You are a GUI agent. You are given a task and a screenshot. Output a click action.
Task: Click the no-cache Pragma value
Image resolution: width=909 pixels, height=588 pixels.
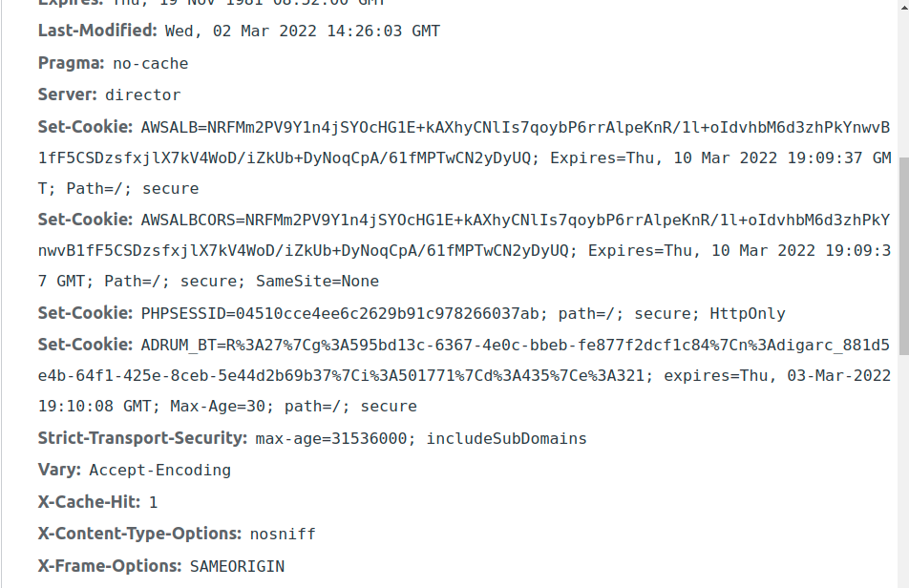pos(151,64)
